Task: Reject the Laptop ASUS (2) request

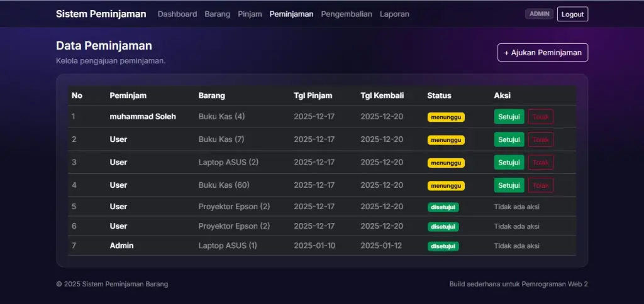Action: tap(540, 162)
